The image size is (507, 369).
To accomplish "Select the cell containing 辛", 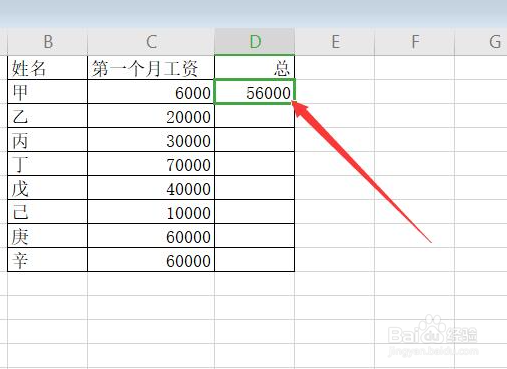I will (x=47, y=260).
